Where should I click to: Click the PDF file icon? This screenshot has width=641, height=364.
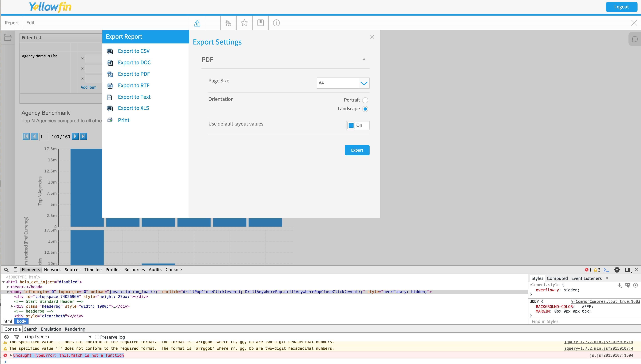(110, 74)
